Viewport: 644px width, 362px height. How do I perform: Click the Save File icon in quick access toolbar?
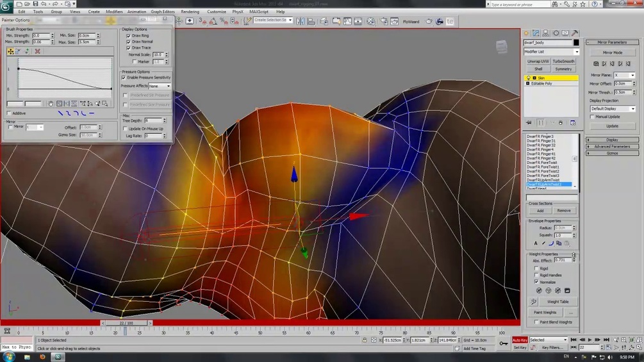point(35,4)
